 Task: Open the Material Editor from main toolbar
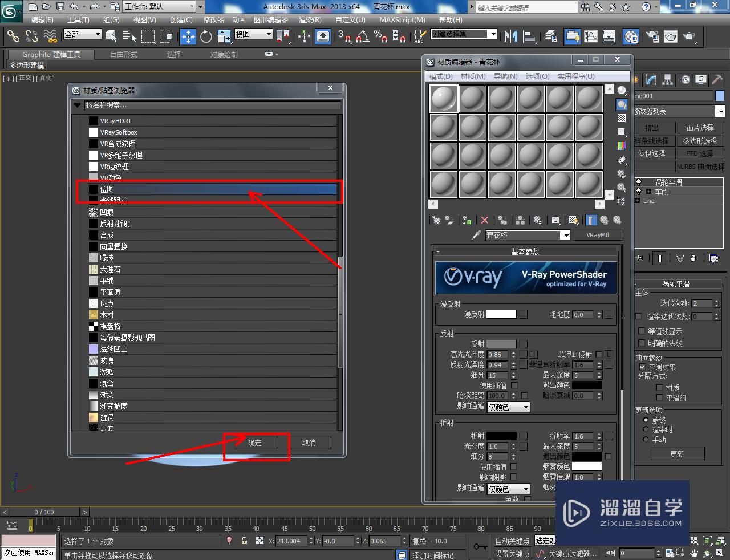tap(631, 36)
